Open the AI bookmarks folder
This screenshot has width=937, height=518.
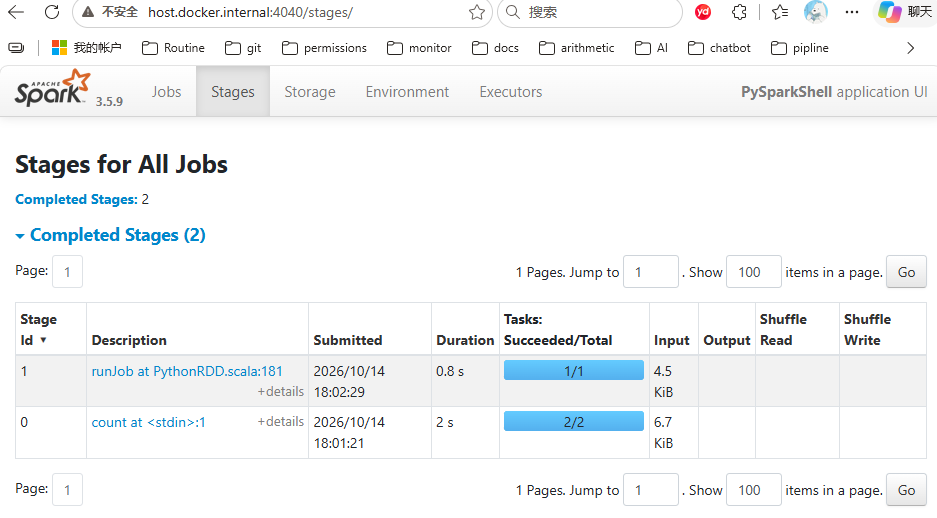coord(651,48)
